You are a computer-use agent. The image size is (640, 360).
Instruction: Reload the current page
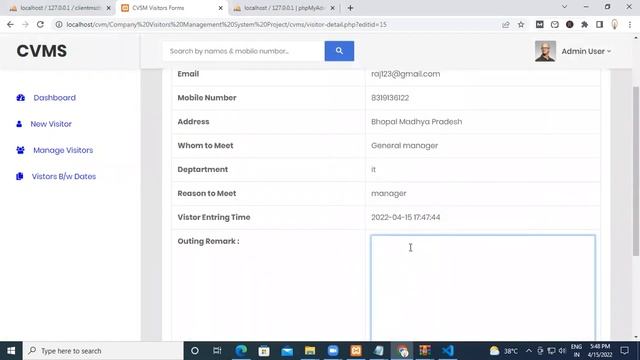40,24
